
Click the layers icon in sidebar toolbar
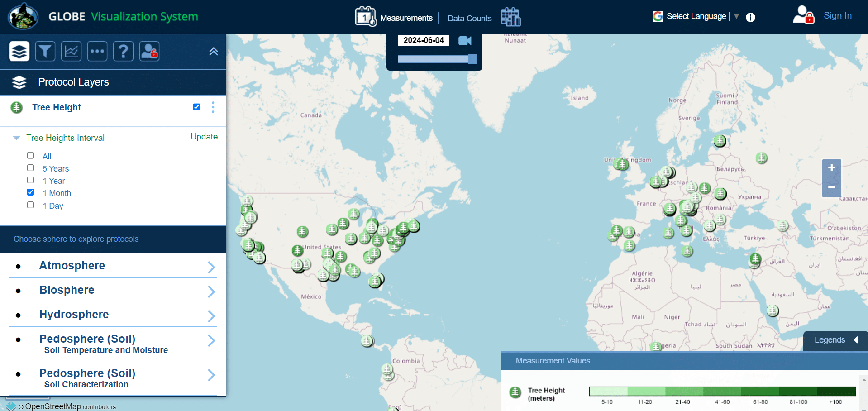(19, 51)
